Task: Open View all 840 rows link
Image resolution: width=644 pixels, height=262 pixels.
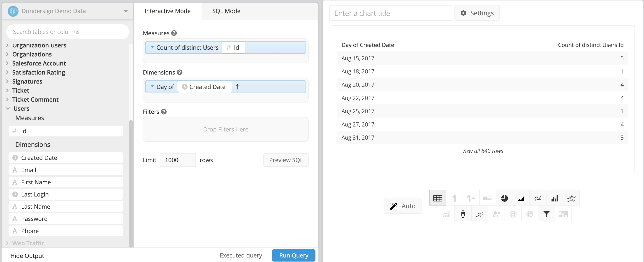Action: [x=482, y=151]
